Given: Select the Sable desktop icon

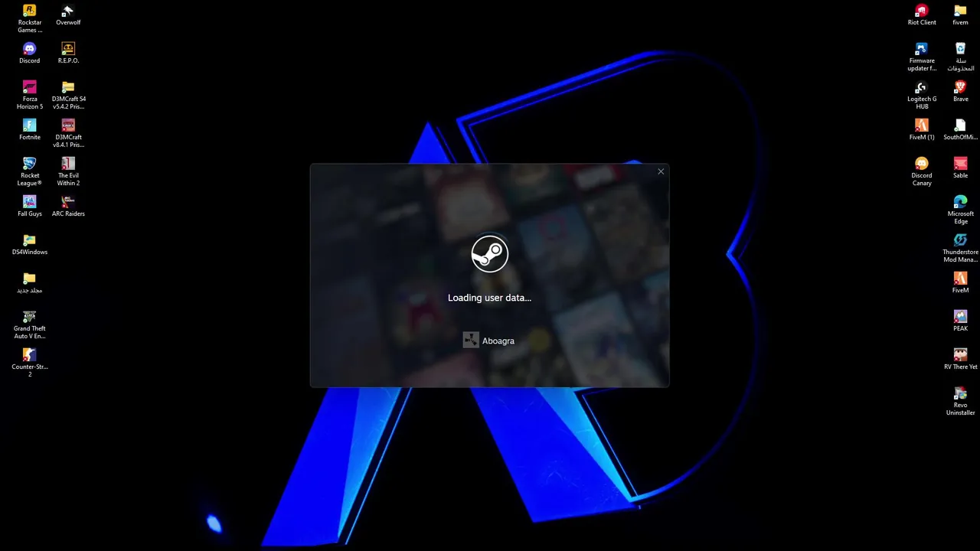Looking at the screenshot, I should point(960,164).
